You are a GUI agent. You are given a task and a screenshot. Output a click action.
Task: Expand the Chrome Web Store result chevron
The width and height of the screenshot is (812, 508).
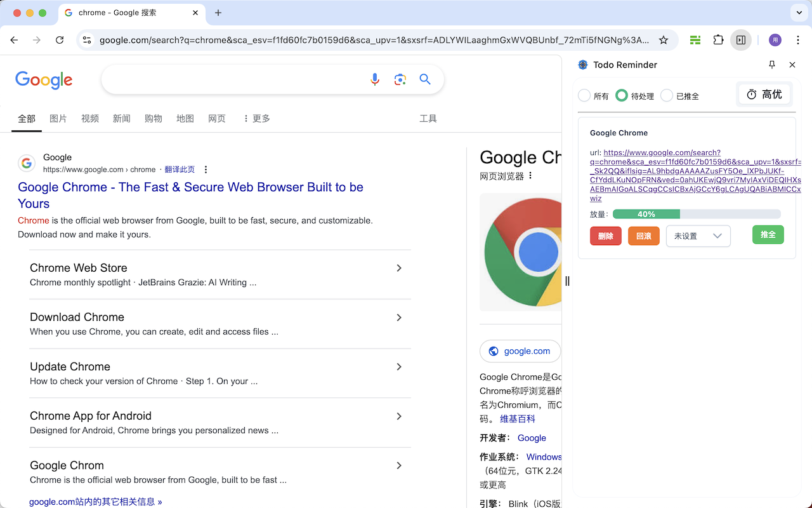(x=399, y=268)
